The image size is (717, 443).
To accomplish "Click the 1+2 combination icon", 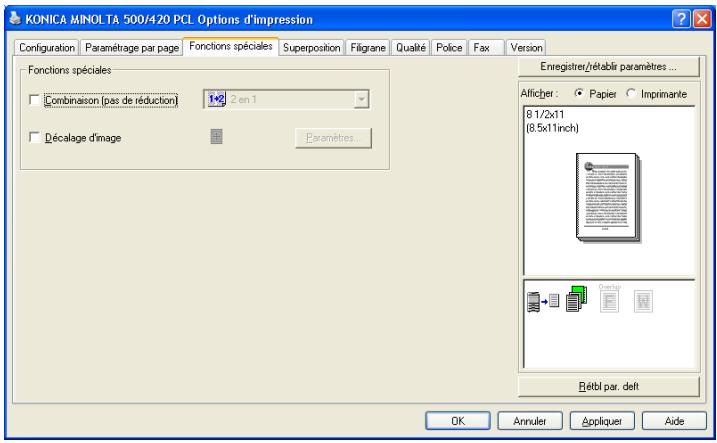I will [217, 99].
